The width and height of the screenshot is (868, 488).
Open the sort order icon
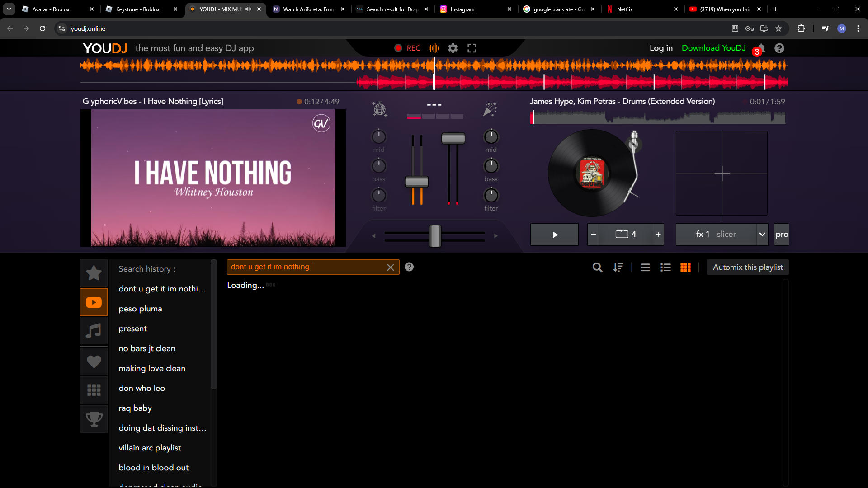click(x=618, y=267)
